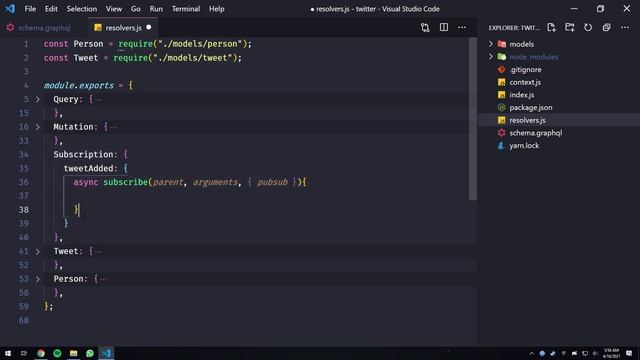Image resolution: width=640 pixels, height=360 pixels.
Task: Select resolvers.js in Explorer tree
Action: pyautogui.click(x=527, y=120)
